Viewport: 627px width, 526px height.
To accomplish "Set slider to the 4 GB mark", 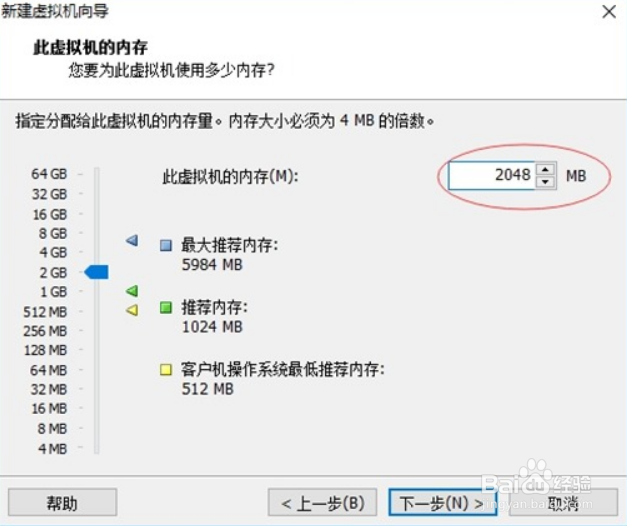I will [96, 252].
